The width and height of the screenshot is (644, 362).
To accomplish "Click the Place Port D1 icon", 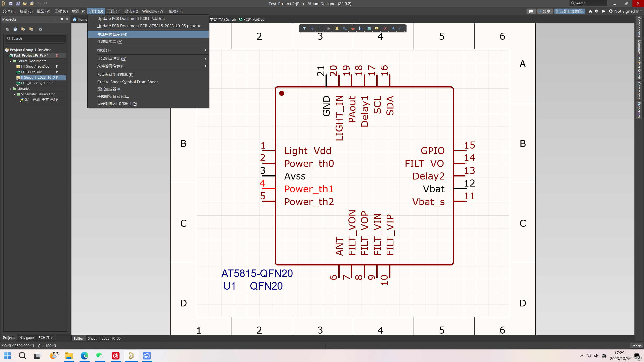I will (377, 28).
